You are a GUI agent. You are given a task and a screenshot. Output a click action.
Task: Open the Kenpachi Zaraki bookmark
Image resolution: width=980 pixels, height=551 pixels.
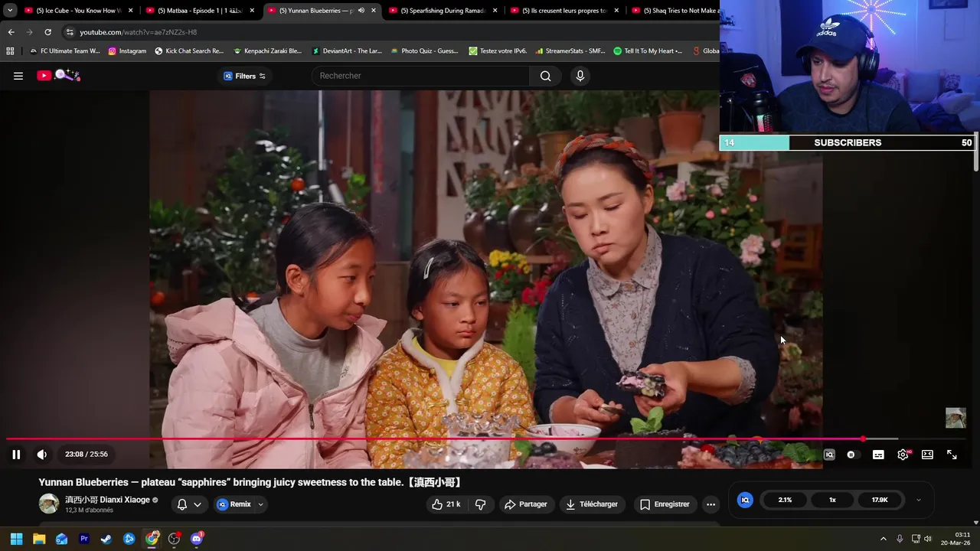coord(267,51)
